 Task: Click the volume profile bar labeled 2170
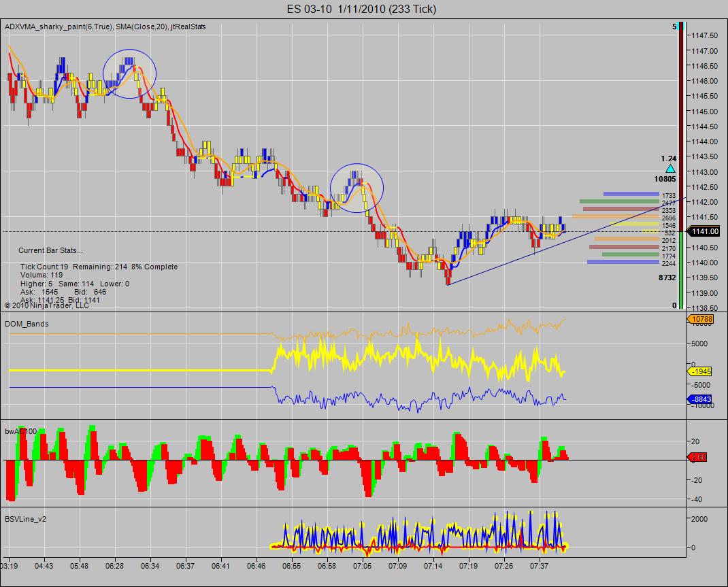coord(624,247)
